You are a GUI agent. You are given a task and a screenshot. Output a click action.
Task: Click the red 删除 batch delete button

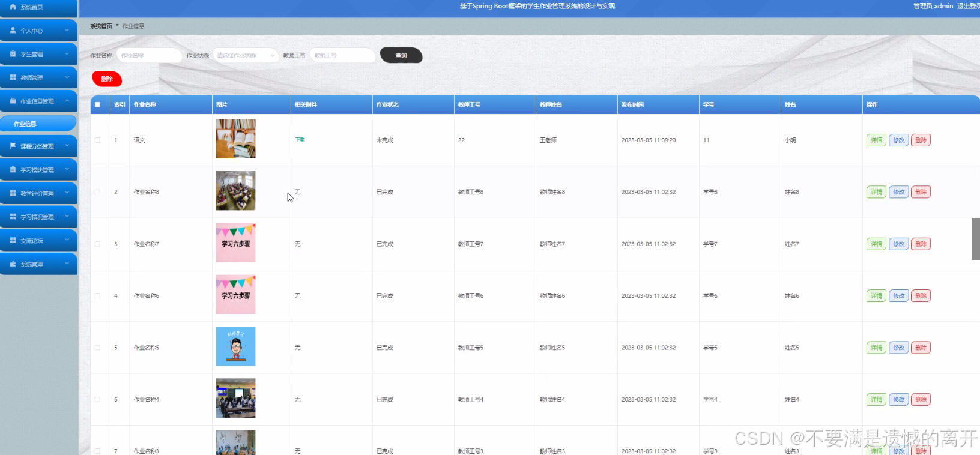[x=107, y=79]
